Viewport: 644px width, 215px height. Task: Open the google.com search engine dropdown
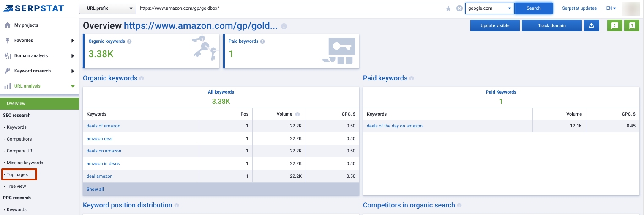(490, 8)
